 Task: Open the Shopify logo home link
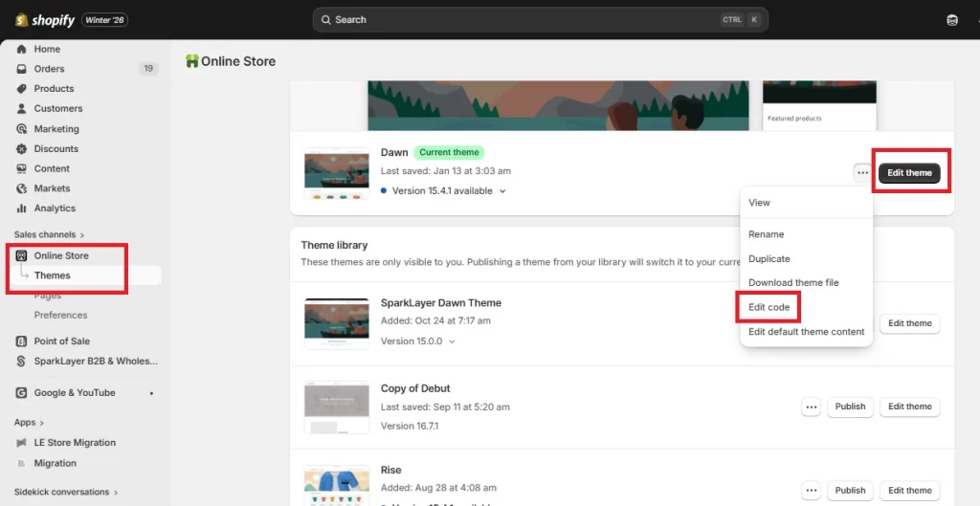(x=45, y=20)
